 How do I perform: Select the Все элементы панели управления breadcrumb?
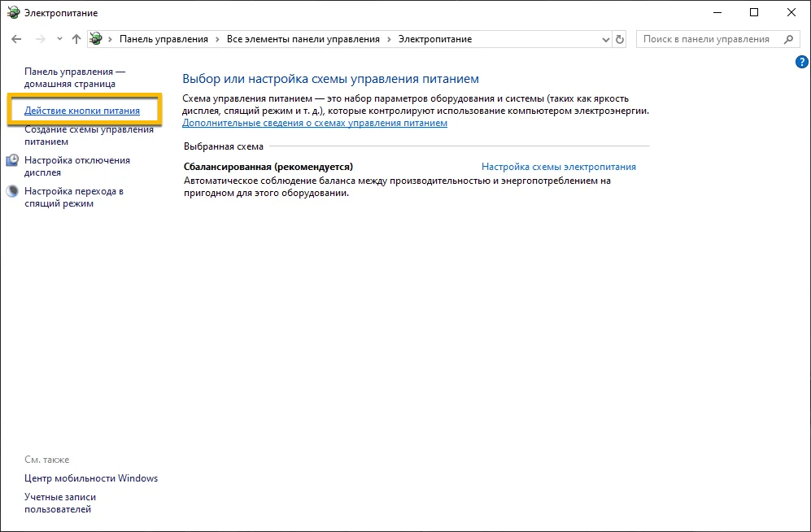(x=303, y=39)
